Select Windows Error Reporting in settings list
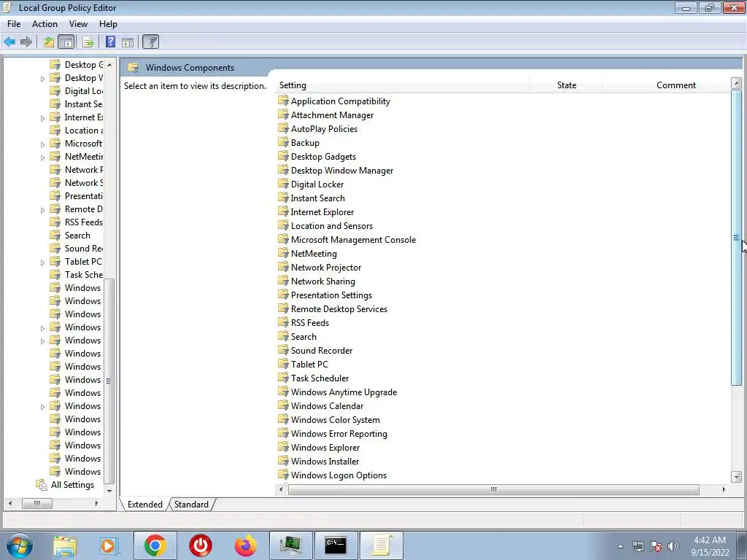 tap(338, 433)
